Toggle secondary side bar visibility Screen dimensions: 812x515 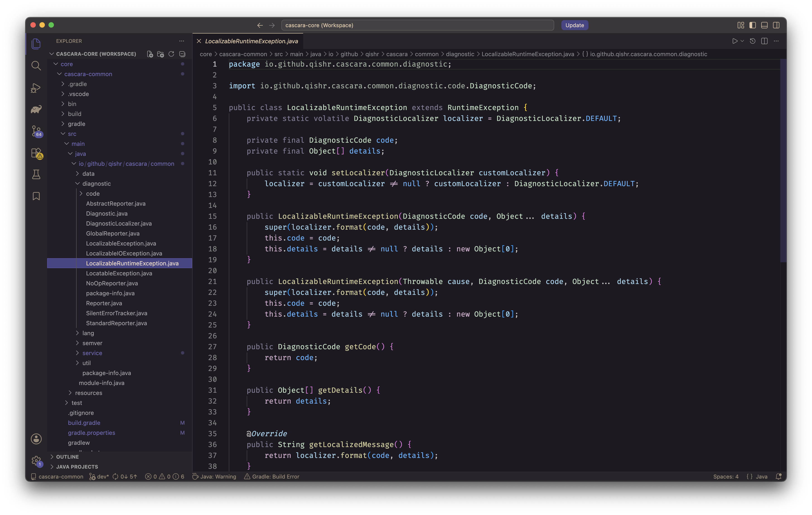click(x=776, y=25)
